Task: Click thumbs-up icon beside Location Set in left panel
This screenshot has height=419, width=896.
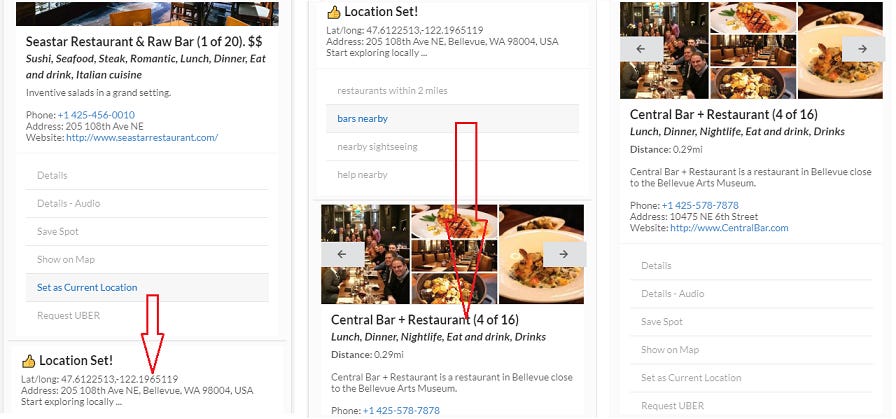Action: pyautogui.click(x=29, y=361)
